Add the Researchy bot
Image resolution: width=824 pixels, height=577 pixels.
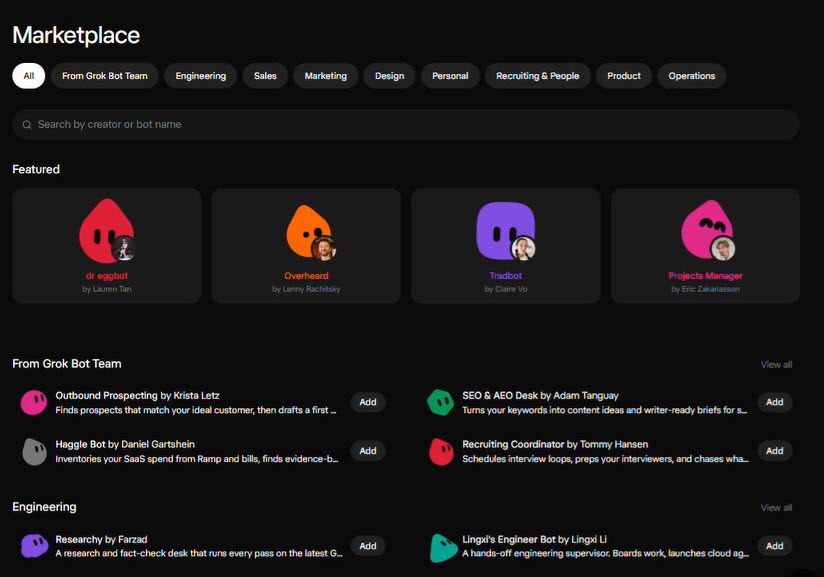(368, 546)
